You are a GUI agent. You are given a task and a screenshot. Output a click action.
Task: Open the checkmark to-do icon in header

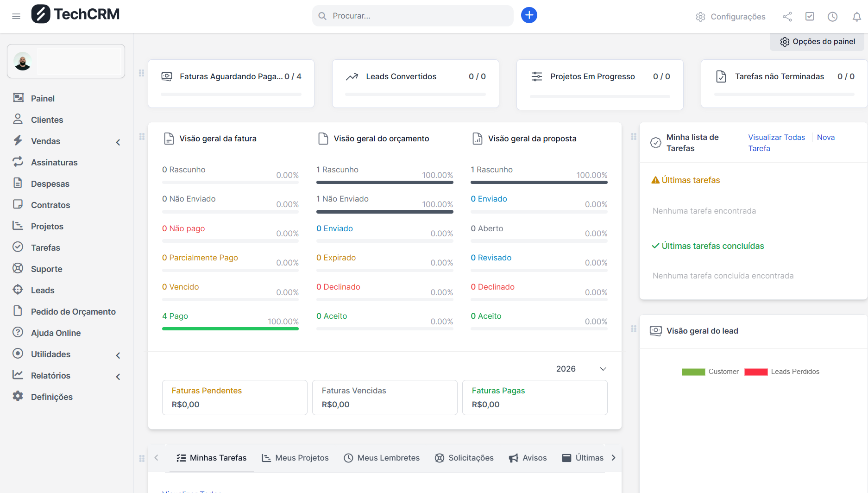[x=810, y=17]
